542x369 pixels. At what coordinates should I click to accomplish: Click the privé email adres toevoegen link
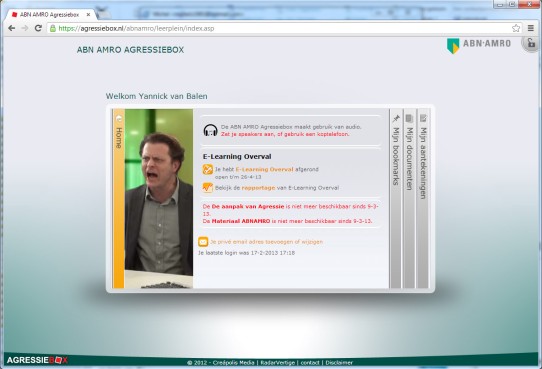tap(266, 242)
